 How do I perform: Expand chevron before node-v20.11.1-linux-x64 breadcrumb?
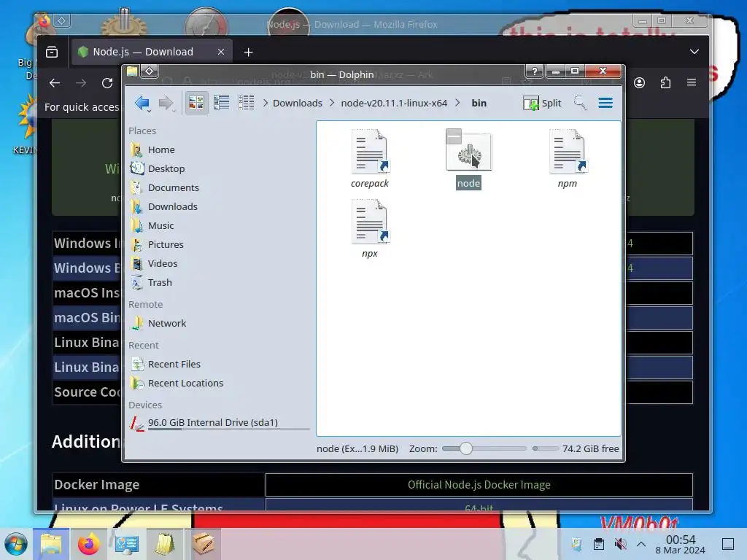click(x=332, y=103)
